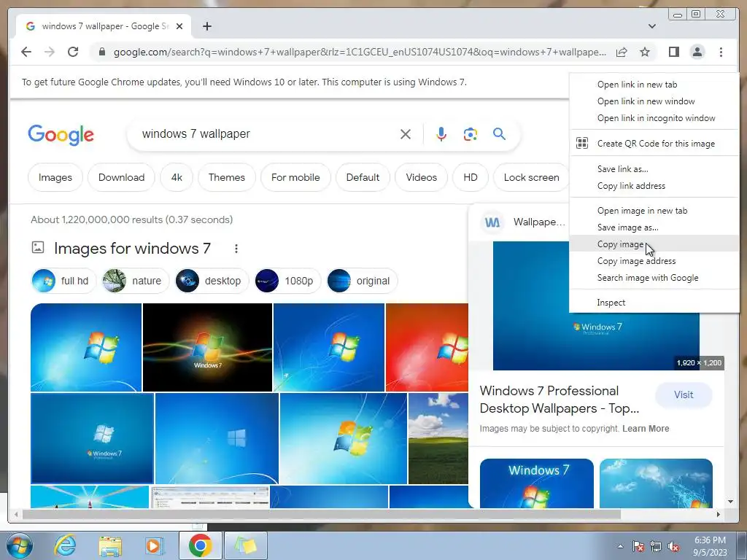Click the forward navigation arrow
747x560 pixels.
point(50,52)
